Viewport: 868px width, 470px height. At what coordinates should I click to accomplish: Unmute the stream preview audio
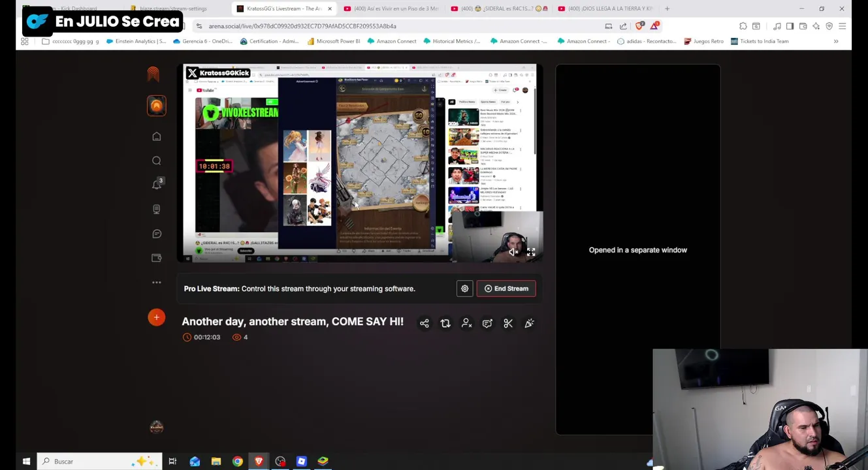(x=513, y=252)
